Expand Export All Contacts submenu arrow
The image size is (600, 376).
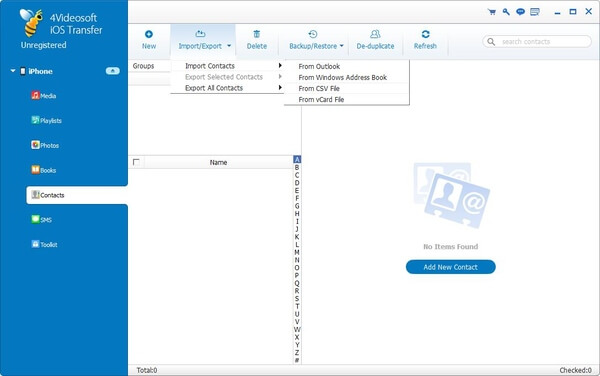(280, 88)
